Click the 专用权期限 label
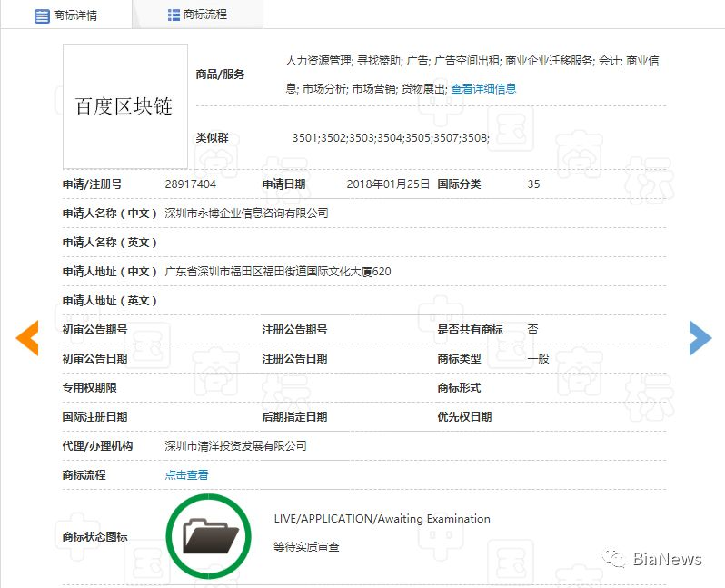Screen dimensions: 725x588 (x=90, y=388)
